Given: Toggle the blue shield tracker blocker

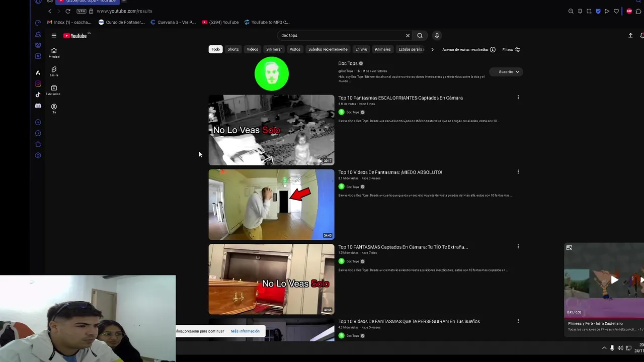Looking at the screenshot, I should pyautogui.click(x=598, y=11).
